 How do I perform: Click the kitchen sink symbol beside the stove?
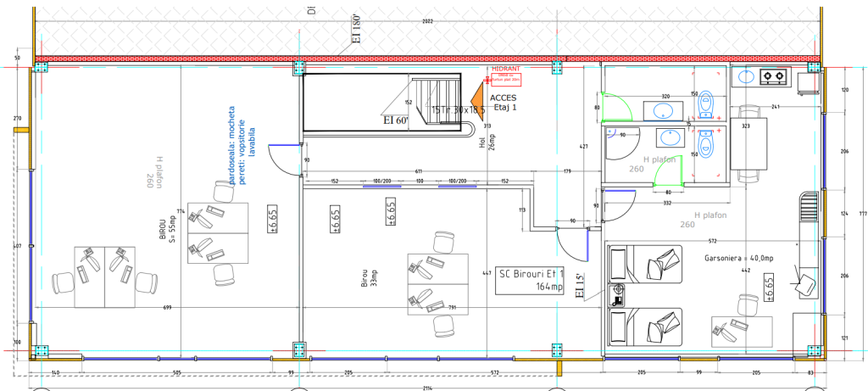click(x=747, y=76)
